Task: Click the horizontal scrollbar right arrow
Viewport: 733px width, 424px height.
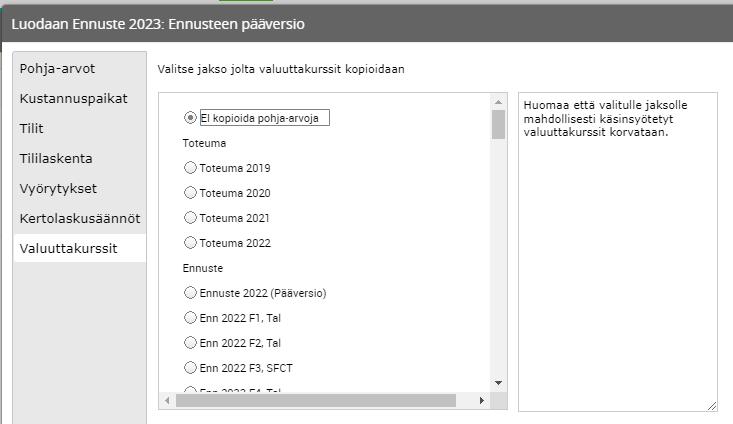Action: click(x=481, y=401)
